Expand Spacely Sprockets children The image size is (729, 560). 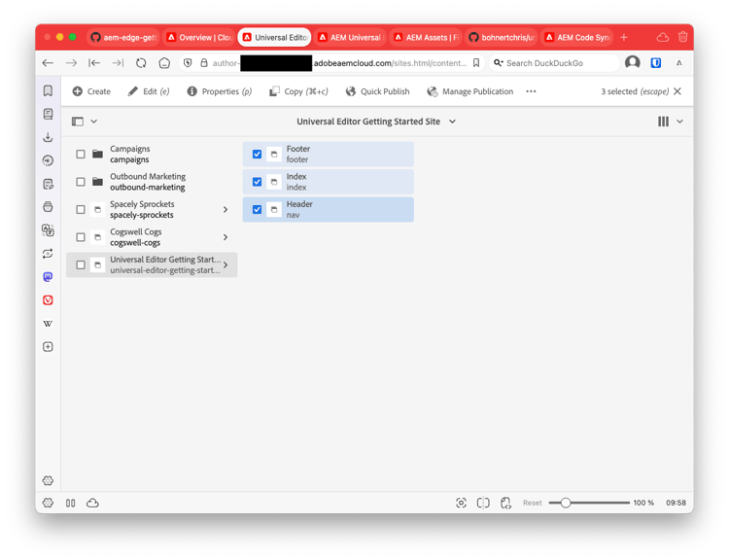pos(226,209)
